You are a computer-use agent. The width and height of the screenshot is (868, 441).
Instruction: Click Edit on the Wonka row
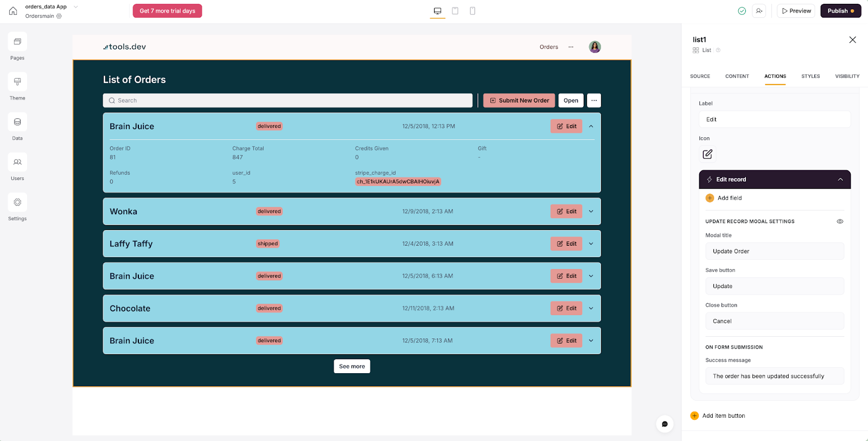566,212
